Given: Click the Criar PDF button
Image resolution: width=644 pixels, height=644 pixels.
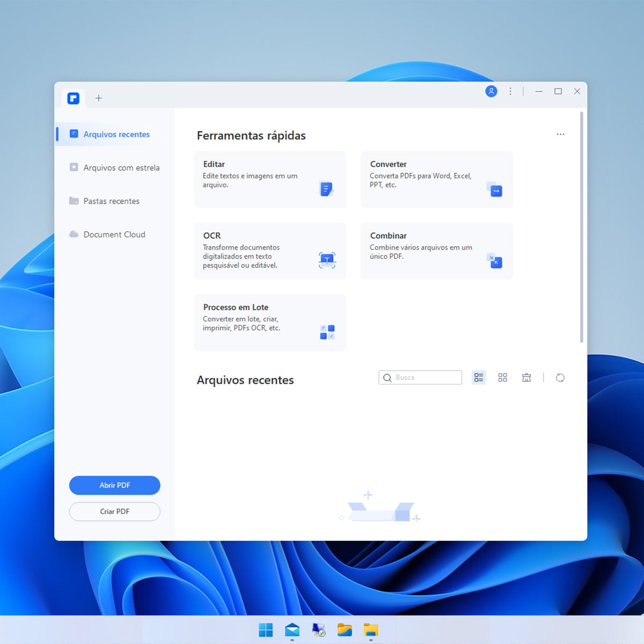Looking at the screenshot, I should pyautogui.click(x=115, y=511).
